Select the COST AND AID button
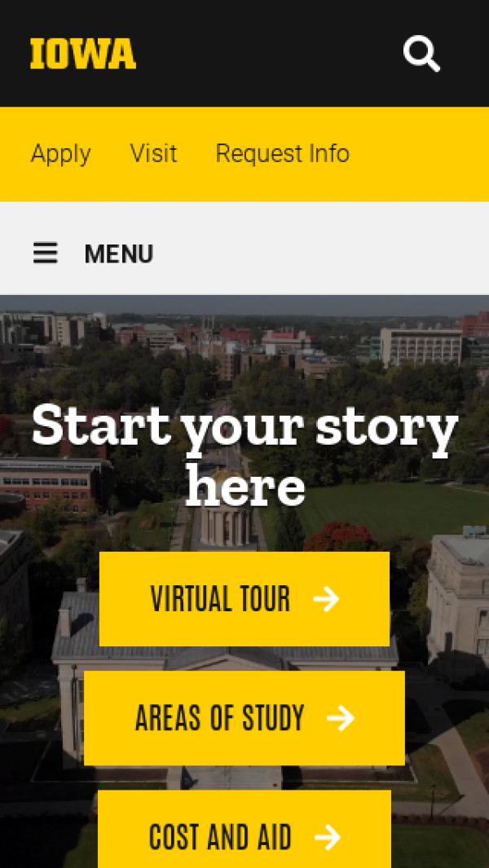The width and height of the screenshot is (489, 868). click(244, 831)
